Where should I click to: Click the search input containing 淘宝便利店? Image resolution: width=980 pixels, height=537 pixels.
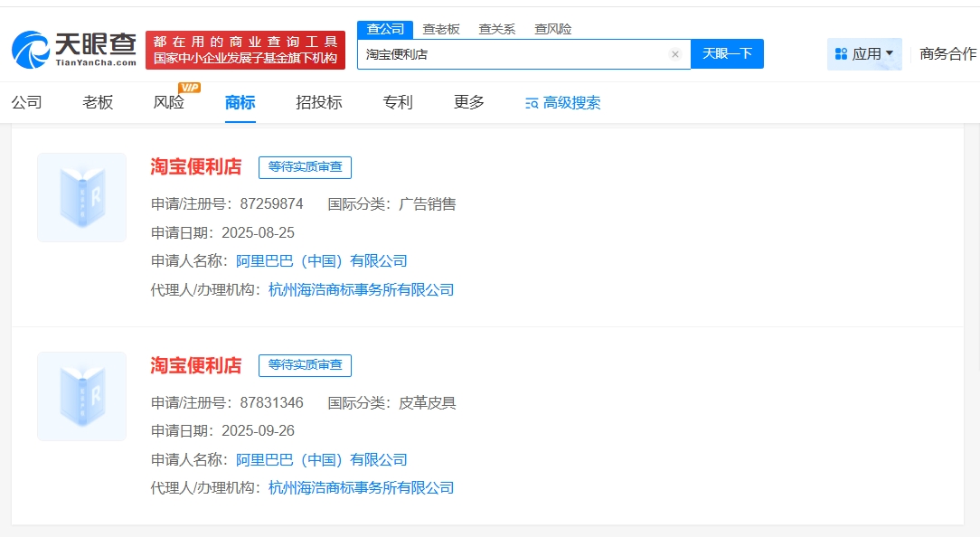tap(511, 54)
